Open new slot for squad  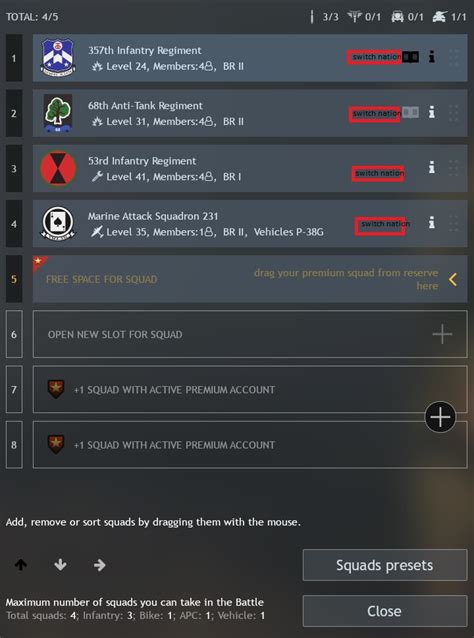pos(250,334)
